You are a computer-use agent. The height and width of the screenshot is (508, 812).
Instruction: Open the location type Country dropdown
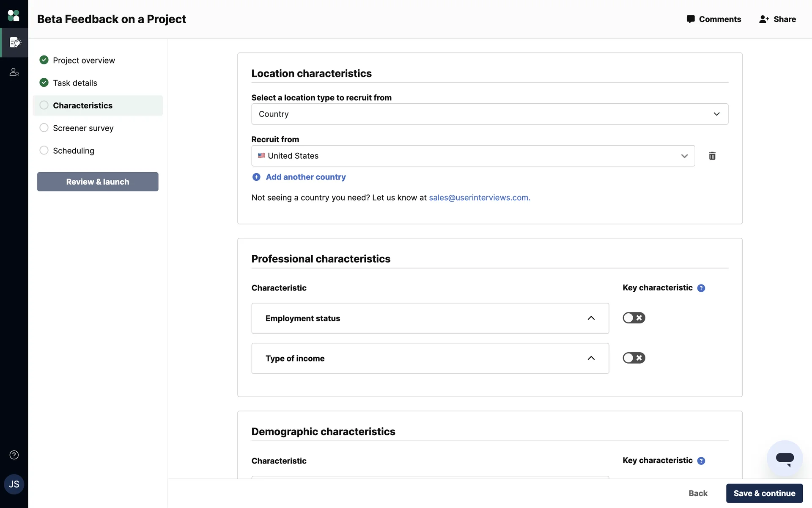tap(489, 114)
